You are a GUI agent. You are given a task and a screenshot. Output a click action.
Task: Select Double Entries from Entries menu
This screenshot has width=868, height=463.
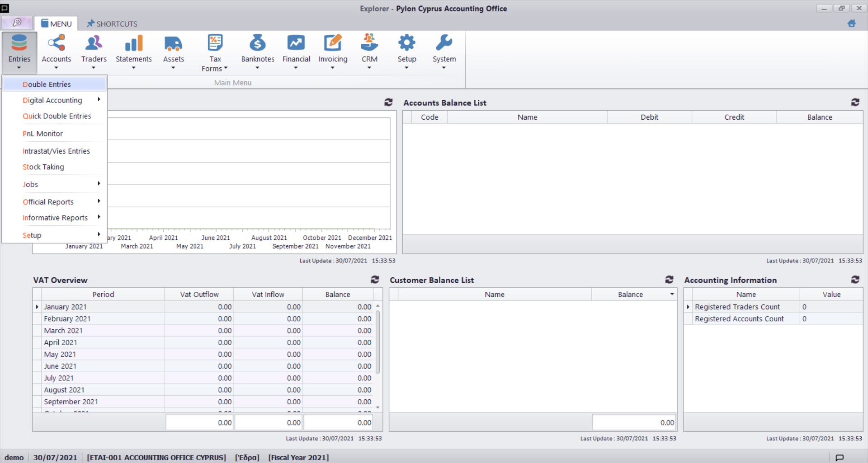[x=47, y=84]
